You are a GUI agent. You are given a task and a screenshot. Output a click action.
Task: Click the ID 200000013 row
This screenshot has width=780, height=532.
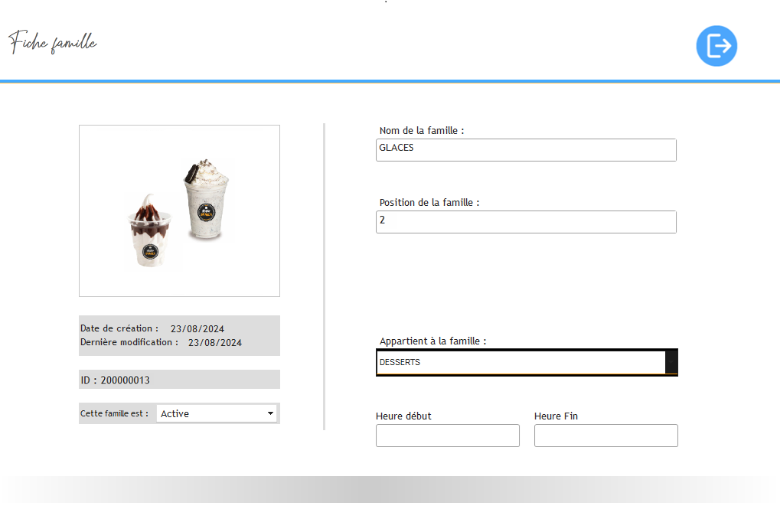coord(179,380)
